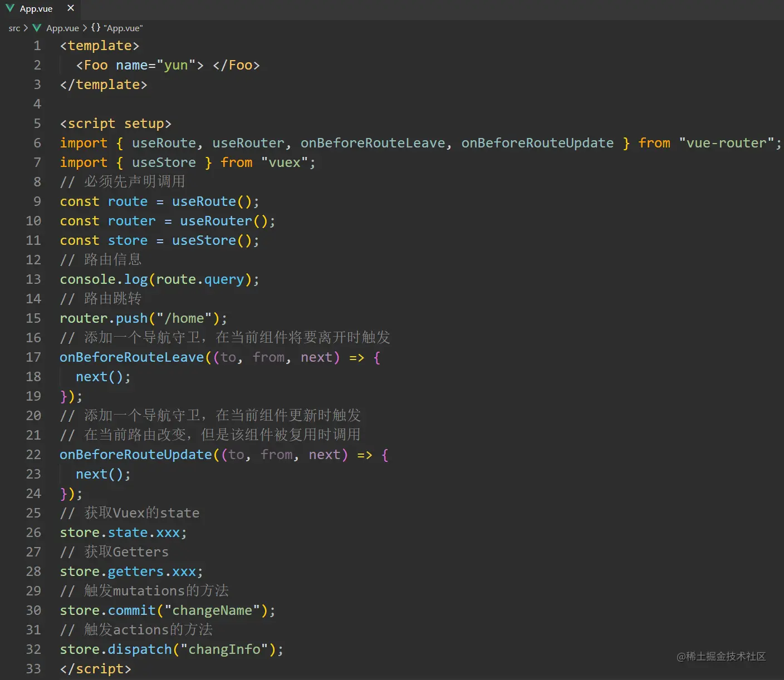This screenshot has width=784, height=680.
Task: Click the comment 获取Vuex的state
Action: click(x=129, y=513)
